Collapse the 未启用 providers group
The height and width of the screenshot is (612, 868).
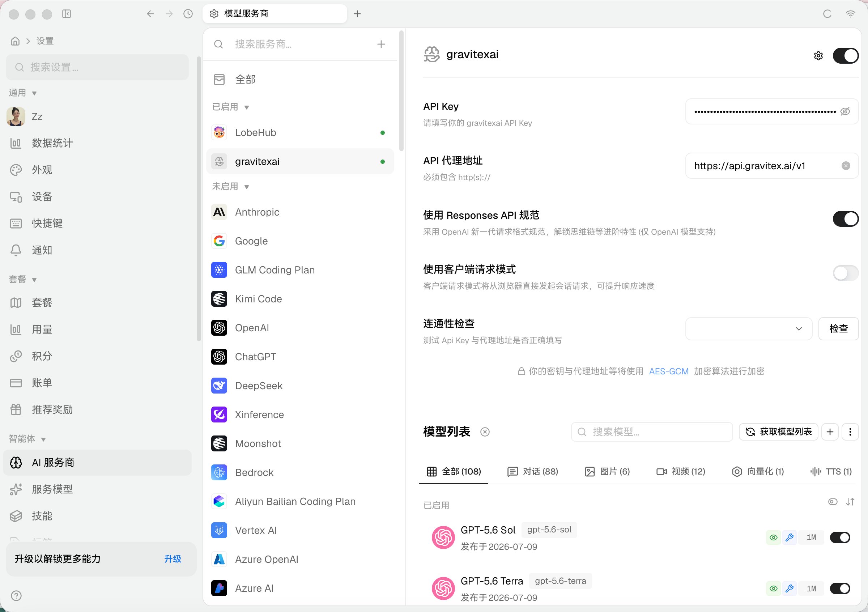click(230, 186)
